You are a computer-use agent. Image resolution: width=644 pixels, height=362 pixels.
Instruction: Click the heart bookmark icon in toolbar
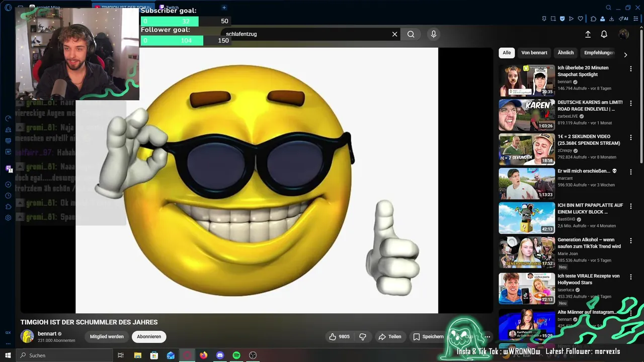tap(580, 19)
